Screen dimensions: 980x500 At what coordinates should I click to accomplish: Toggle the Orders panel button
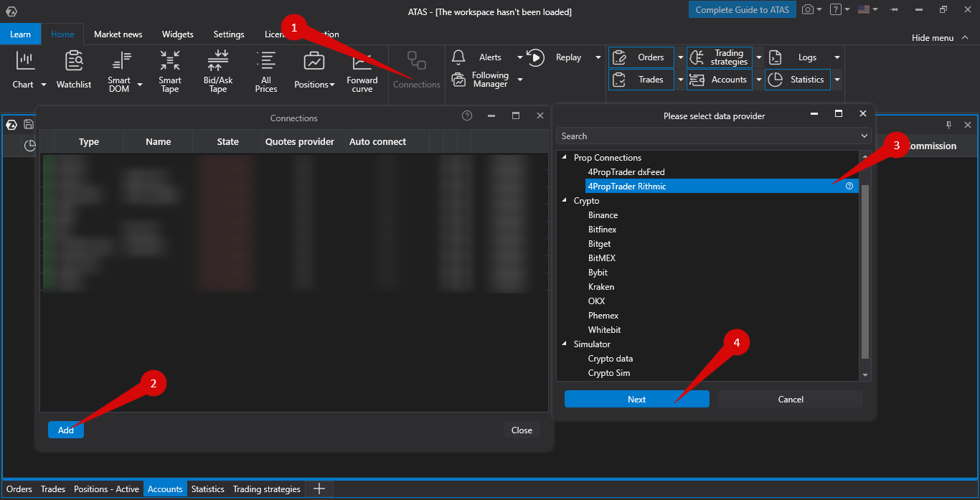(641, 57)
